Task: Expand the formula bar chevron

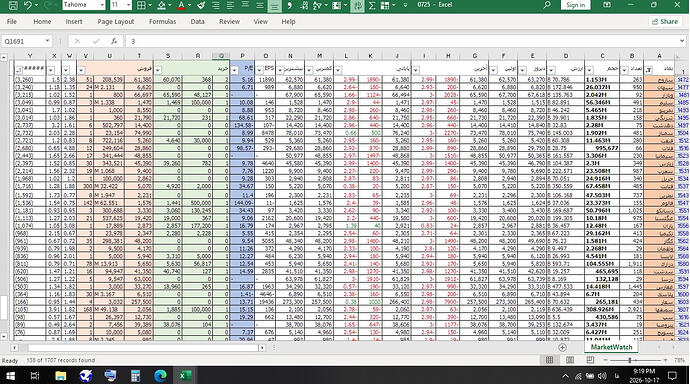Action: tap(682, 41)
